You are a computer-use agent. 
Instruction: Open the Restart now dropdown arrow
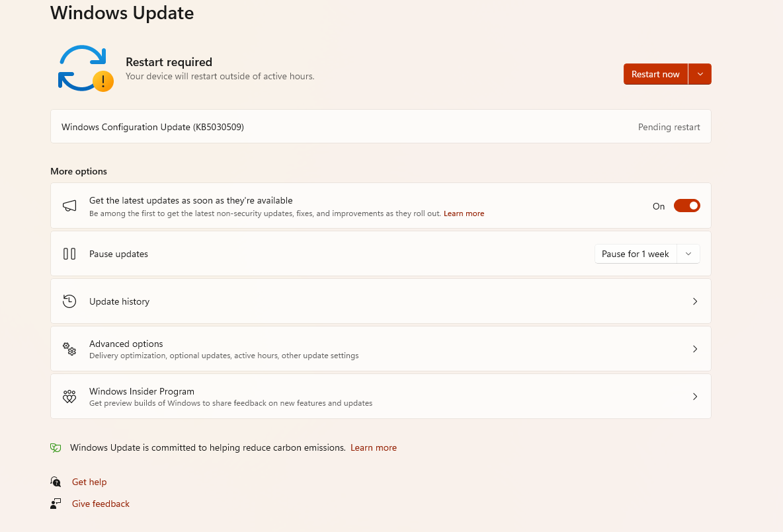pyautogui.click(x=700, y=74)
